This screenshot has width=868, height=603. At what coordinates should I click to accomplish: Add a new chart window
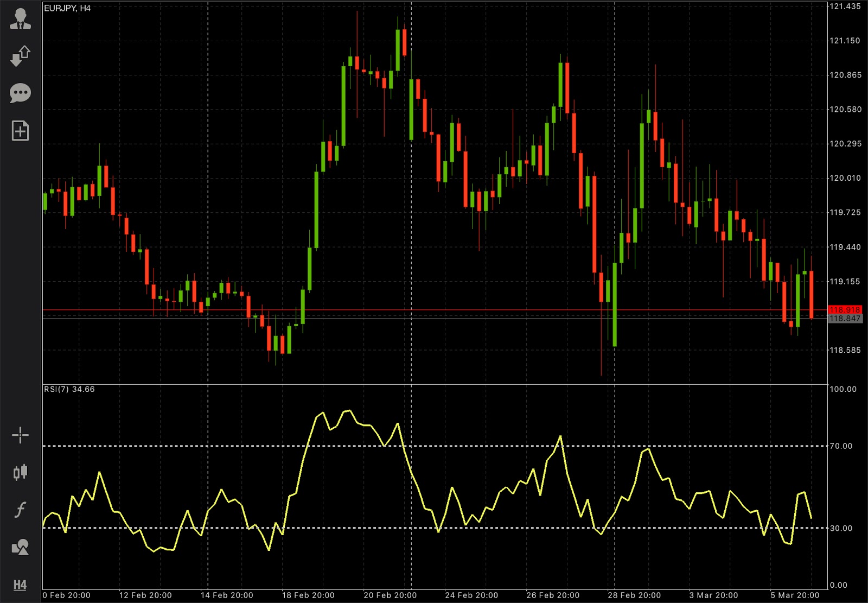[x=21, y=131]
